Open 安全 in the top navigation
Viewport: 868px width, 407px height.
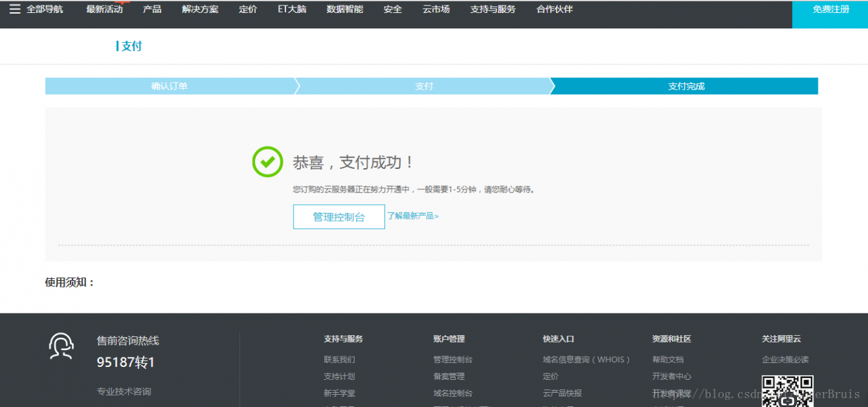pyautogui.click(x=393, y=9)
